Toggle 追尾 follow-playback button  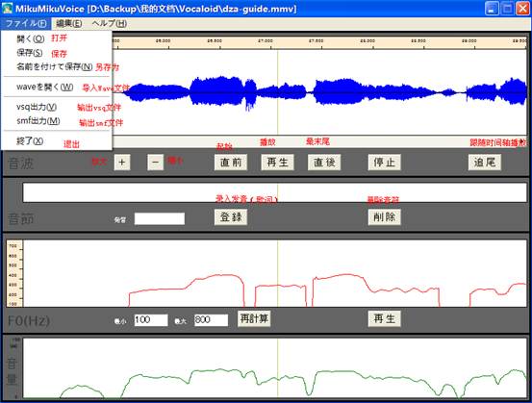(485, 163)
